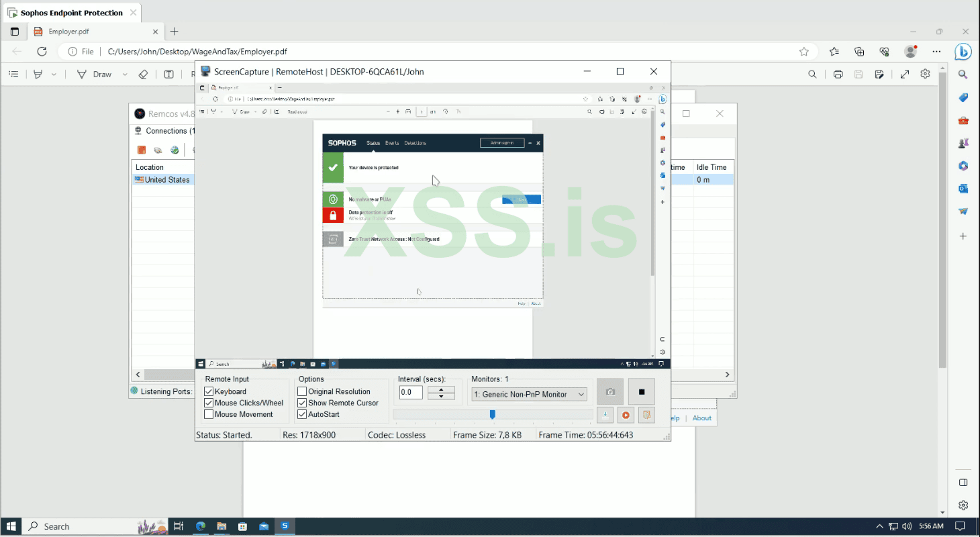The width and height of the screenshot is (980, 537).
Task: Open the Edge Settings and more menu
Action: 936,52
